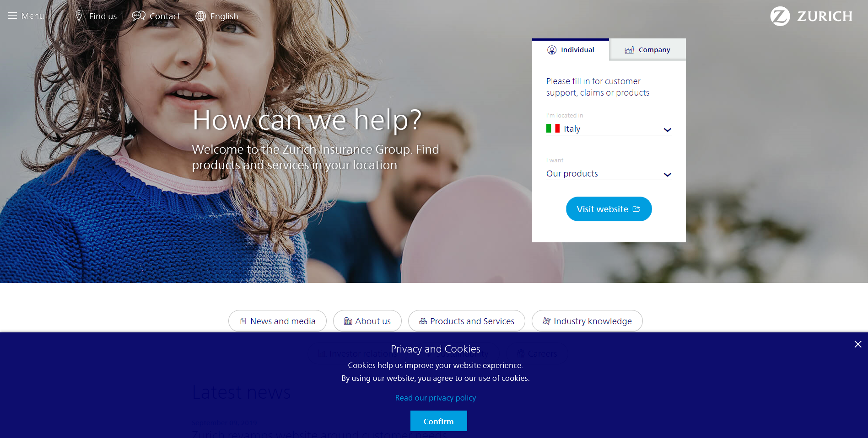
Task: Open Industry knowledge section
Action: tap(587, 321)
